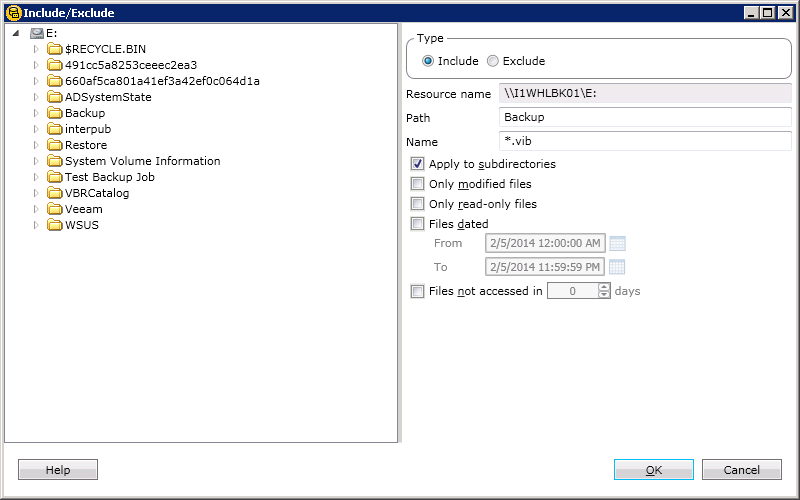Screen dimensions: 800x500
Task: Select the VBRCatalog tree label
Action: coord(97,193)
